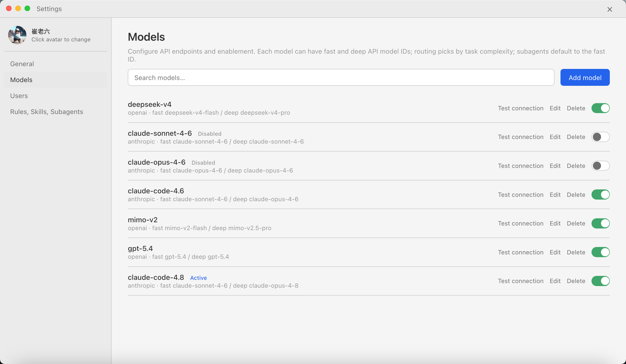Edit the mimo-v2 model

[x=555, y=223]
